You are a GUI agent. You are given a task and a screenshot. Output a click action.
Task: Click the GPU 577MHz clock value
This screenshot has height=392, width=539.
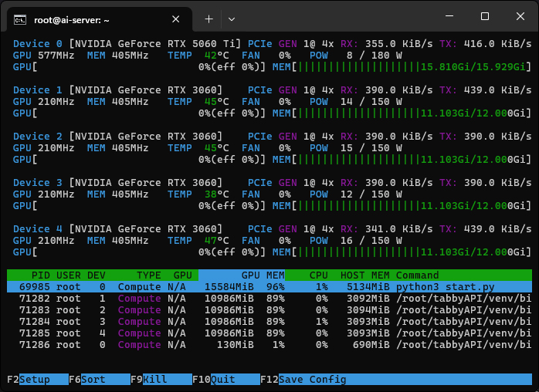(x=44, y=56)
